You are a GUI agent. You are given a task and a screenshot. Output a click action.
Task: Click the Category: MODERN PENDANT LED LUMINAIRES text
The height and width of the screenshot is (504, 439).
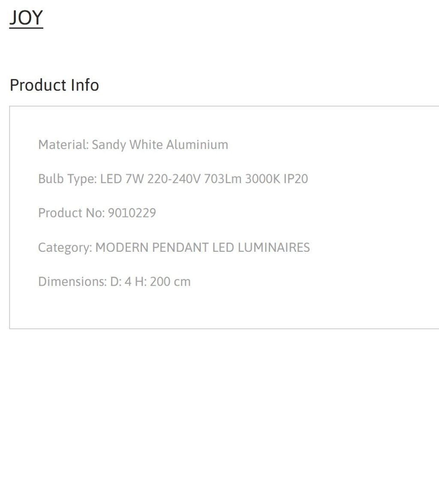point(174,247)
